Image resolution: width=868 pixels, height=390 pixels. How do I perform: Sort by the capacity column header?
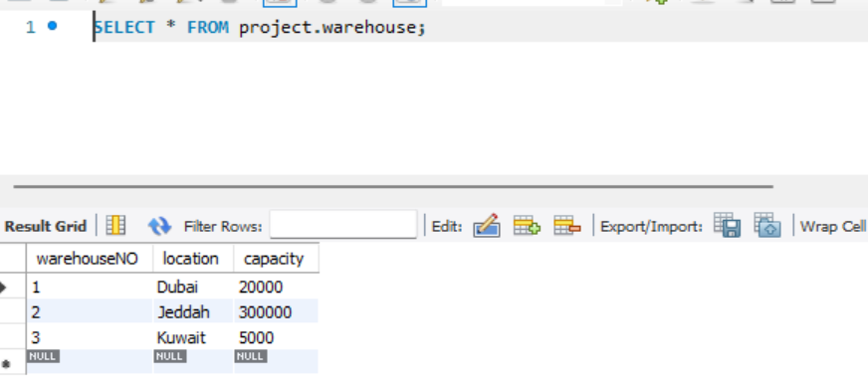[276, 259]
